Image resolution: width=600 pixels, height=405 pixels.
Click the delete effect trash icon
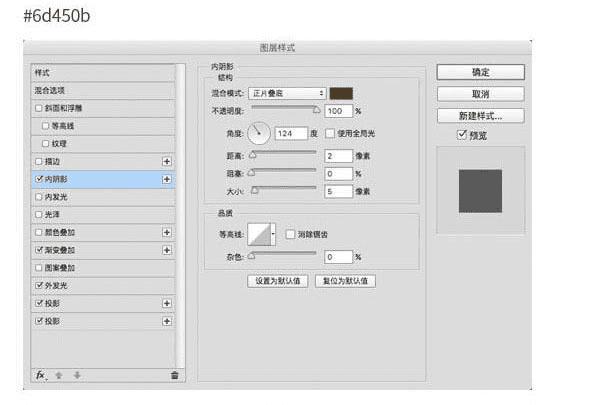point(174,375)
